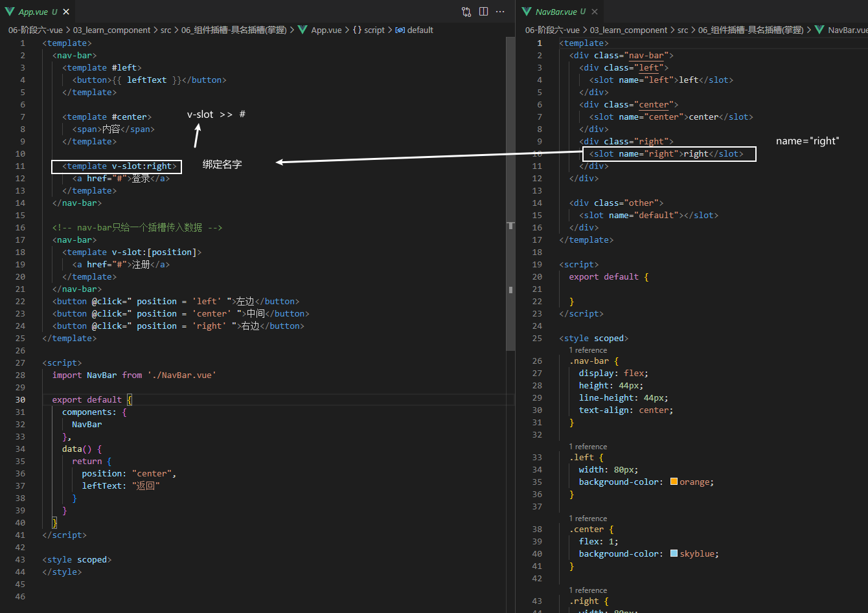Click the nav-bar comment on line 16

click(137, 227)
